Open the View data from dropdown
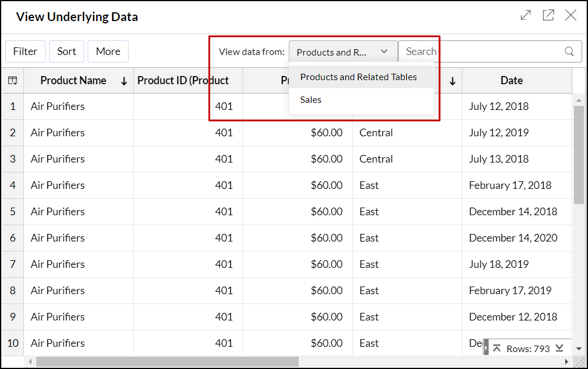 [343, 51]
